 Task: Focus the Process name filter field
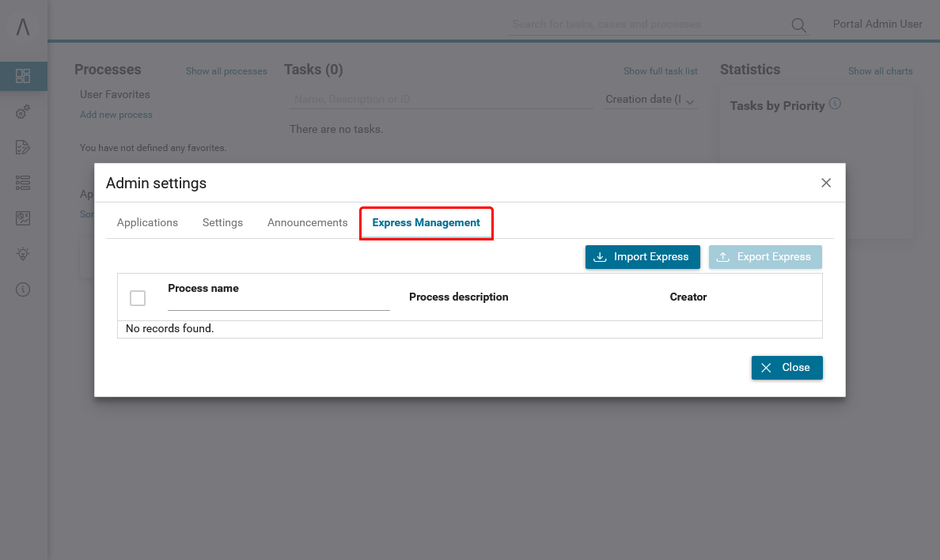coord(279,303)
